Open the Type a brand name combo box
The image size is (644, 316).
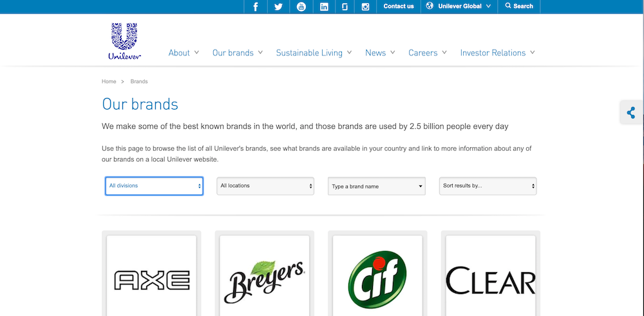(377, 186)
